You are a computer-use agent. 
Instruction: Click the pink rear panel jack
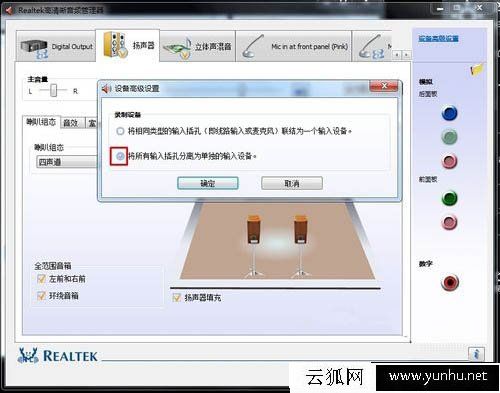pyautogui.click(x=449, y=161)
